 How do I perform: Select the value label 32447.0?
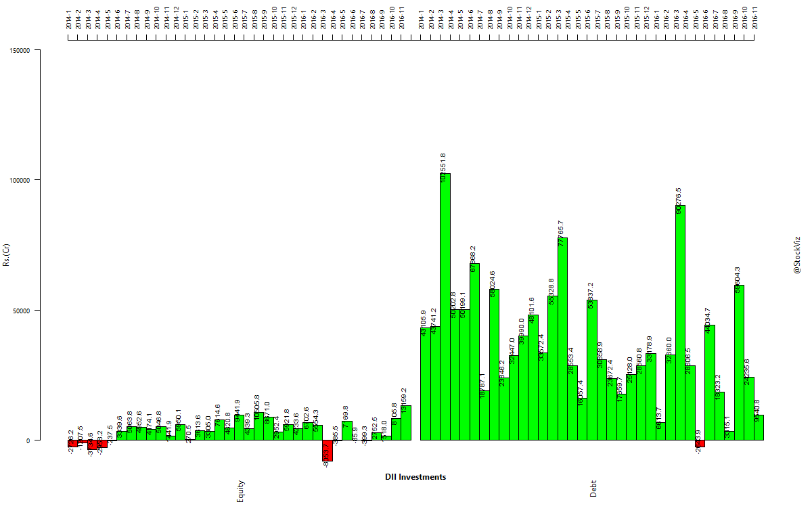pos(512,352)
